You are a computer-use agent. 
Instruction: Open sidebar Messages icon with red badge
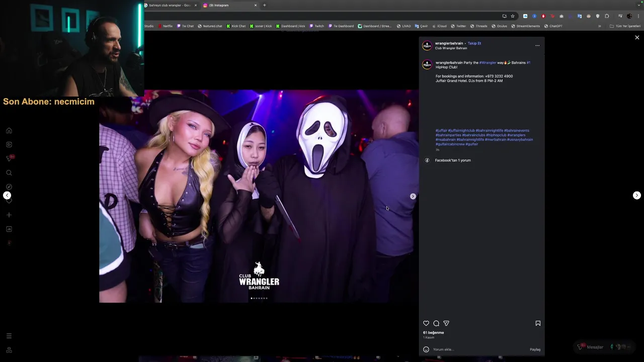(x=9, y=158)
